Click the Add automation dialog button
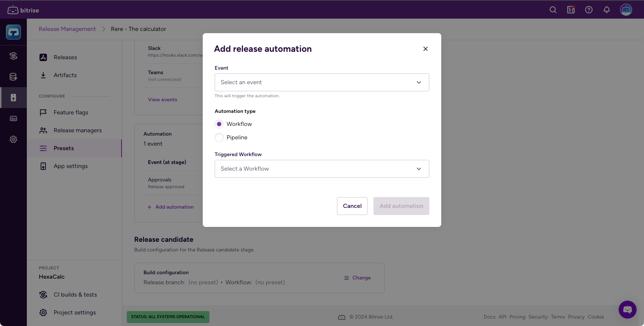This screenshot has width=644, height=326. tap(401, 206)
